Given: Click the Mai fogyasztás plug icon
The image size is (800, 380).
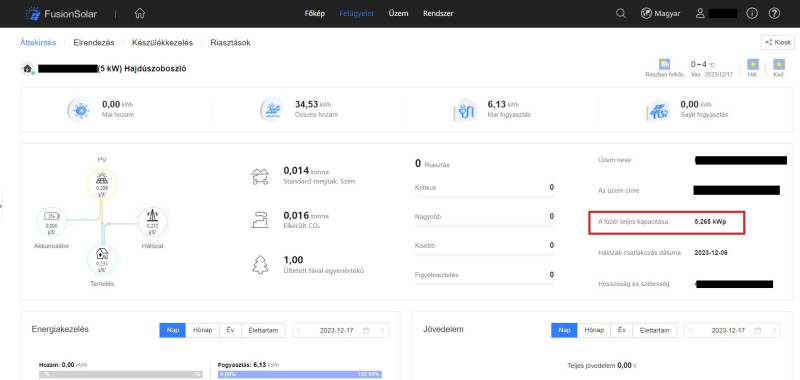Looking at the screenshot, I should click(465, 110).
